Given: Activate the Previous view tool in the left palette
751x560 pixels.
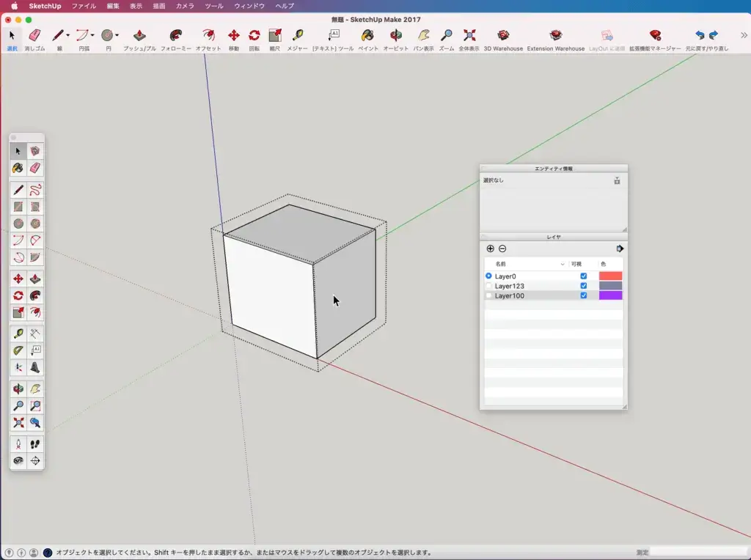Looking at the screenshot, I should coord(35,423).
